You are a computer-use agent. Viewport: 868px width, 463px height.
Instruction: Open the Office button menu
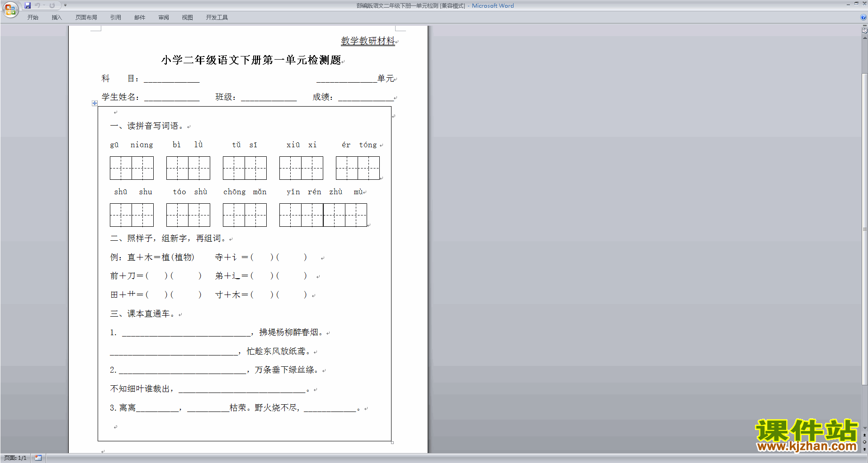(10, 9)
